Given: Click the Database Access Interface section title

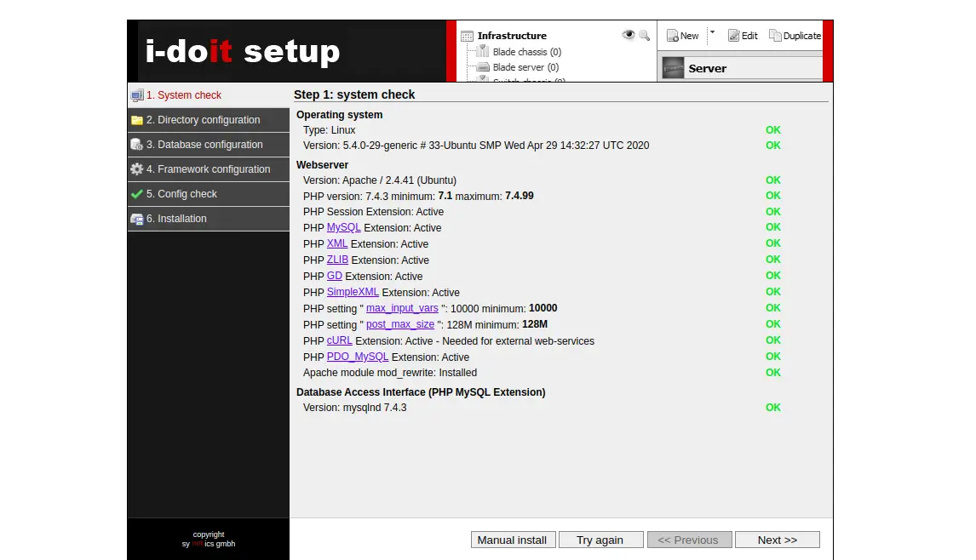Looking at the screenshot, I should [x=421, y=392].
